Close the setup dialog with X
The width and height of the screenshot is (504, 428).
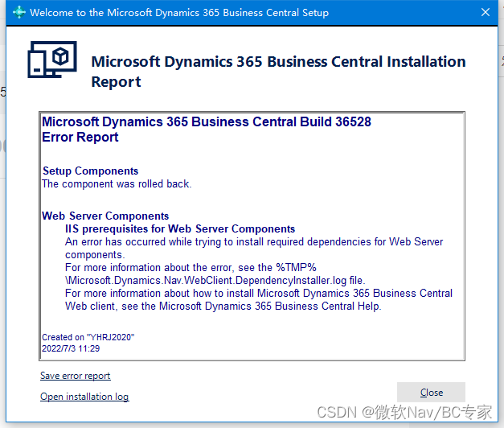click(486, 12)
